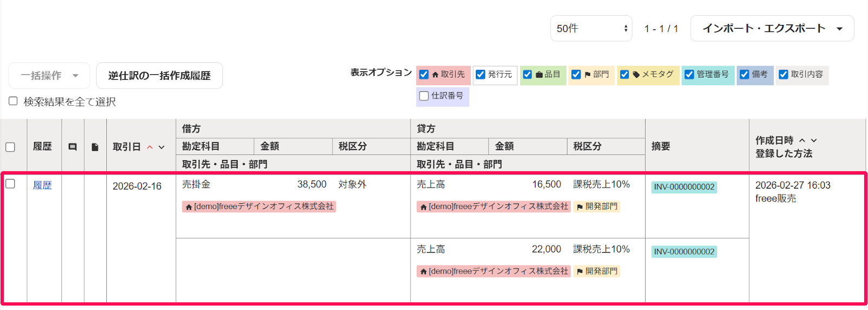The width and height of the screenshot is (868, 310).
Task: Click the 借方 header label
Action: coord(192,128)
